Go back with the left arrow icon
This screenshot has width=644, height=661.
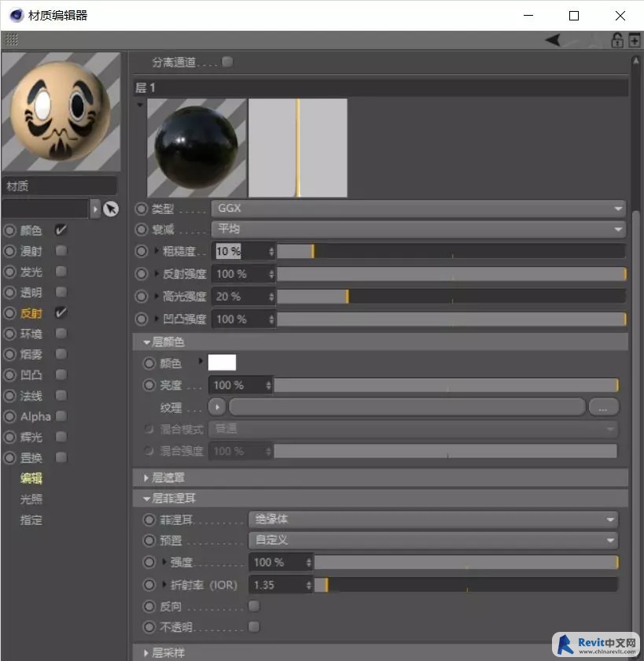point(553,40)
